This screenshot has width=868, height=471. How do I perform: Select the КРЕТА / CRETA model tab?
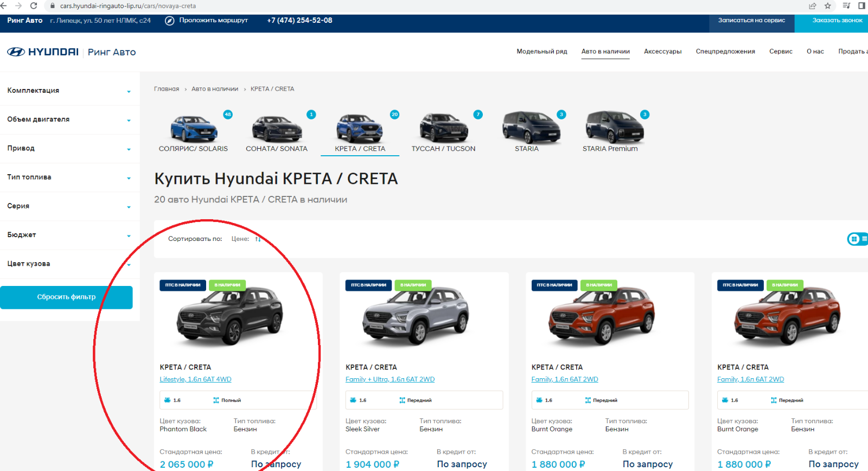click(360, 133)
